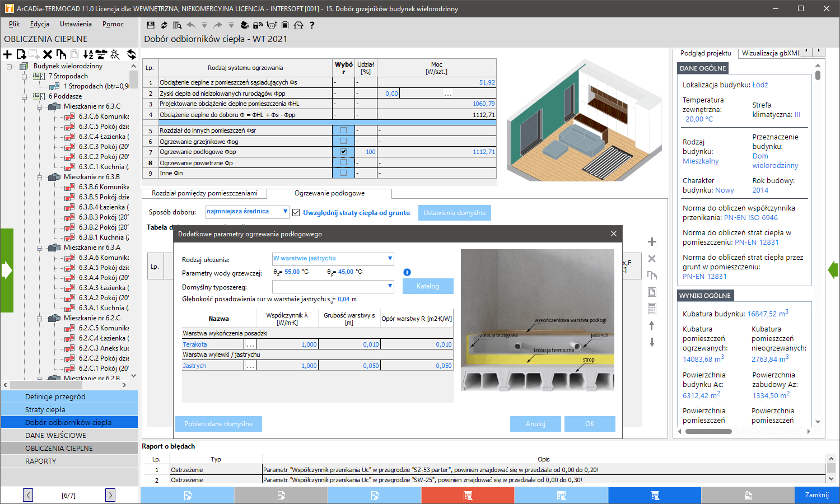840x504 pixels.
Task: Collapse Mieszkanie nr 6.3.B node
Action: [40, 177]
